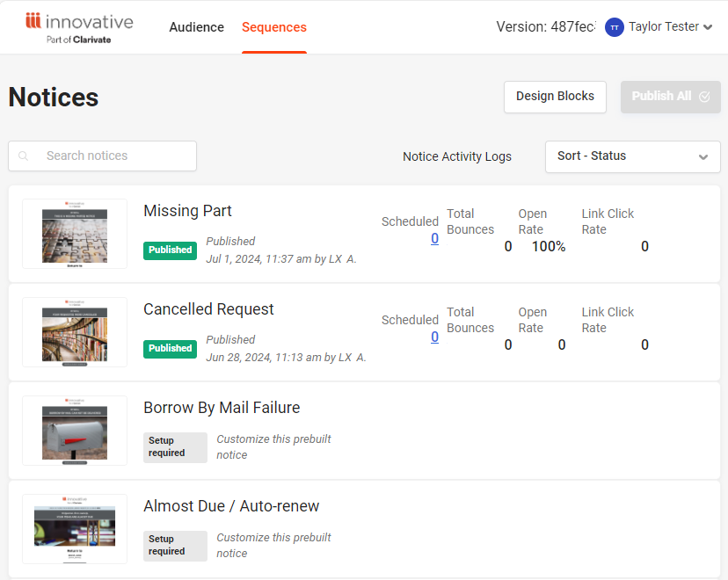Switch to the Audience tab
The height and width of the screenshot is (580, 728).
[x=196, y=27]
